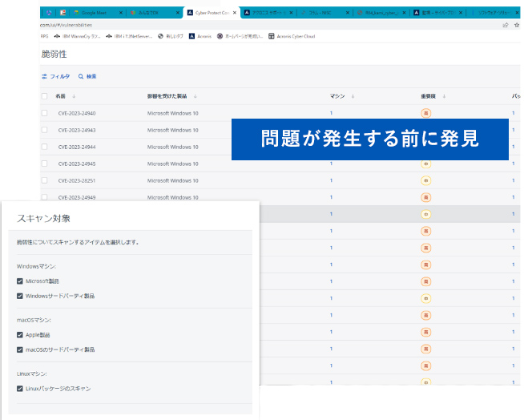This screenshot has height=420, width=524.
Task: Click Microsoft Windows 10 in CVE-2023-24940 row
Action: pyautogui.click(x=173, y=113)
